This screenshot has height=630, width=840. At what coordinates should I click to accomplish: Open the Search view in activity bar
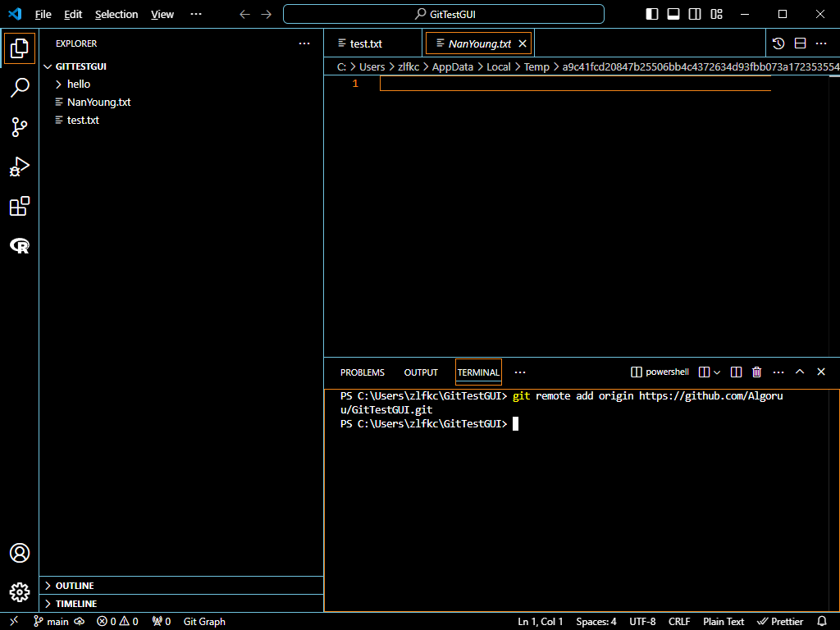click(20, 88)
